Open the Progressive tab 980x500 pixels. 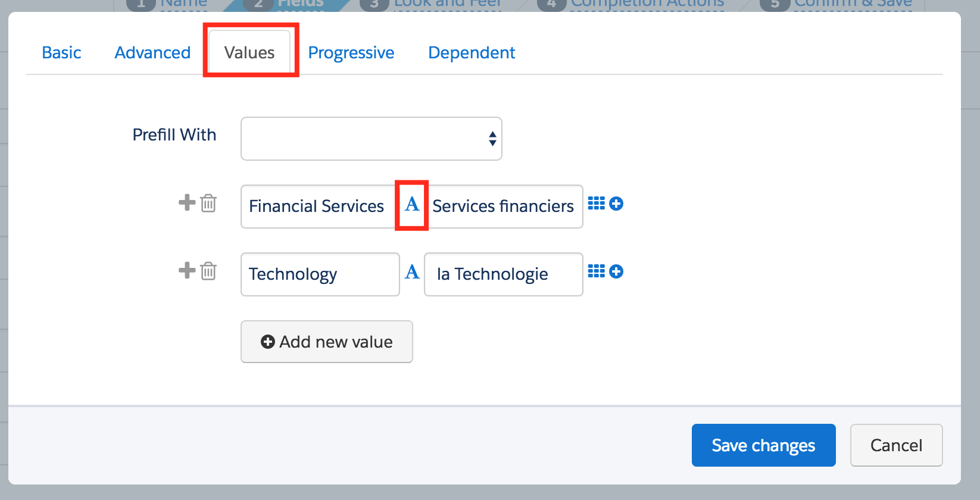[351, 52]
